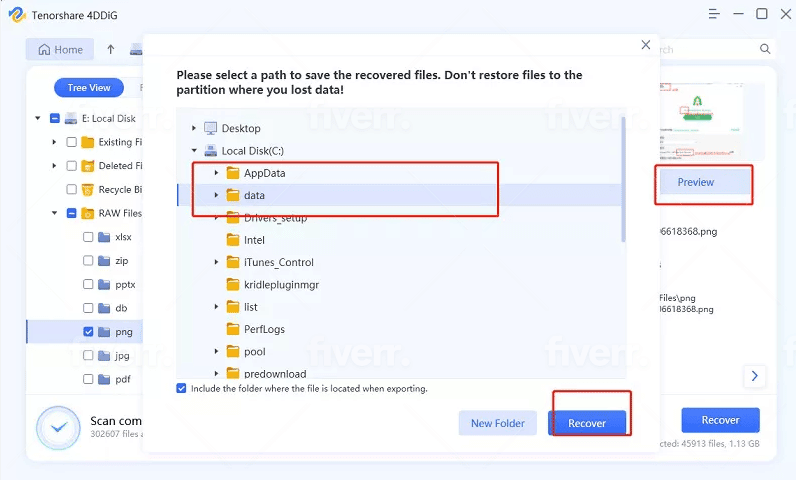796x480 pixels.
Task: Expand the iTunes_Control folder
Action: [x=216, y=262]
